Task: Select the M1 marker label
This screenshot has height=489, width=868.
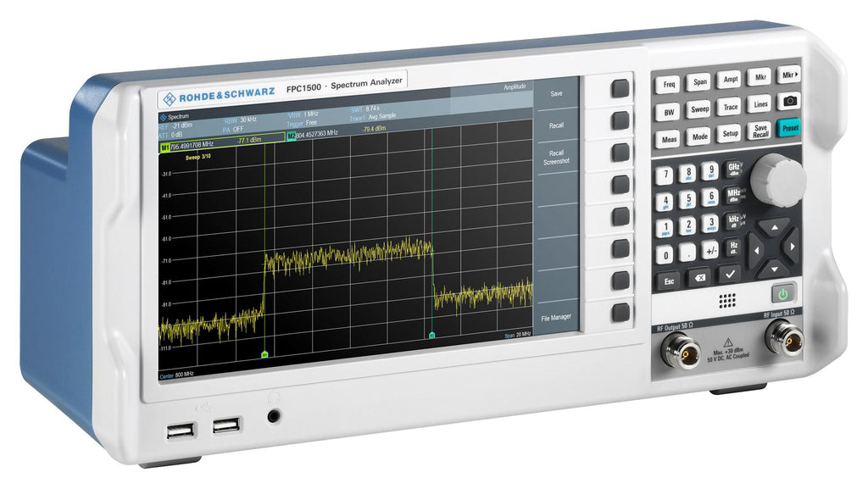Action: (164, 147)
